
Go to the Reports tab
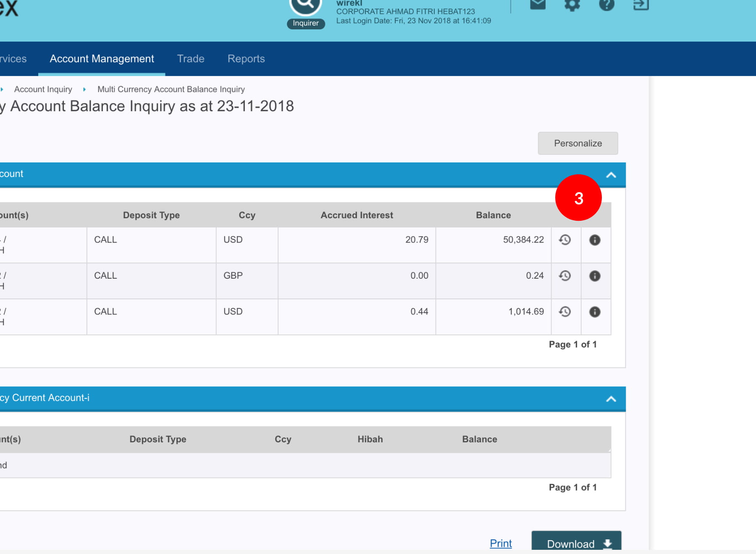click(x=246, y=59)
